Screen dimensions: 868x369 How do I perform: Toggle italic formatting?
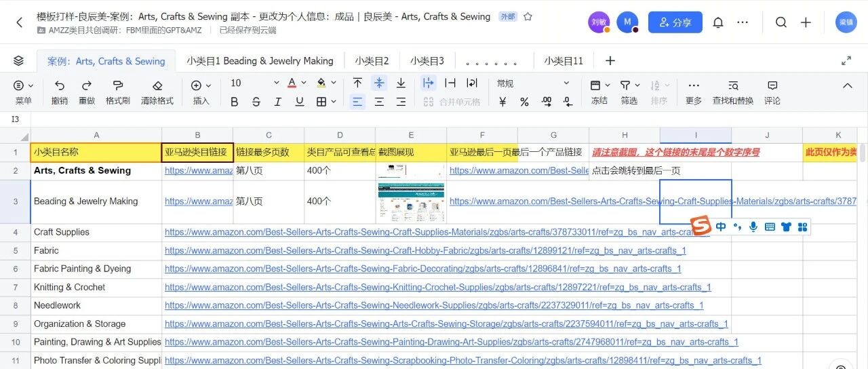[x=278, y=102]
